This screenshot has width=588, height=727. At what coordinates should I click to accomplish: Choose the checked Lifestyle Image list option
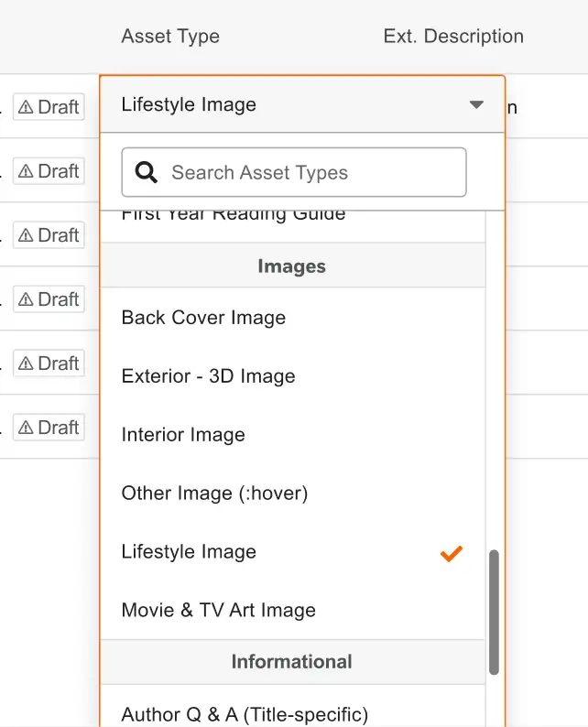point(189,552)
